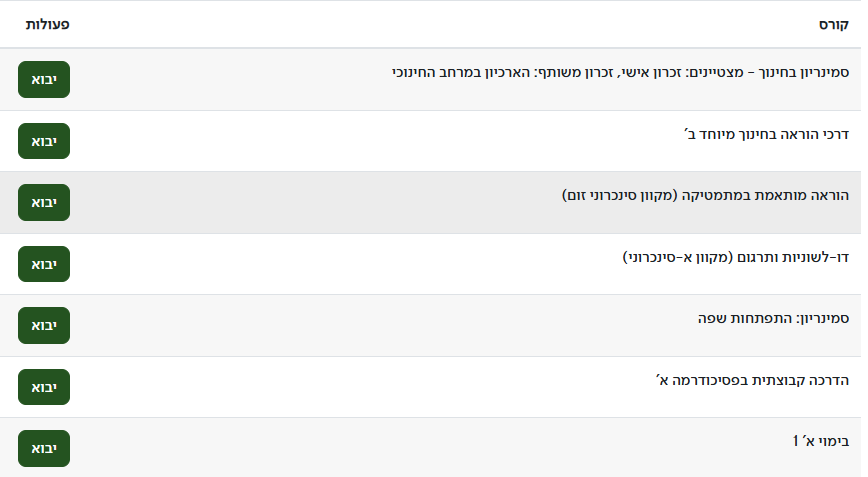Import the סמינריון בחינוך – מצטיינים course

44,79
